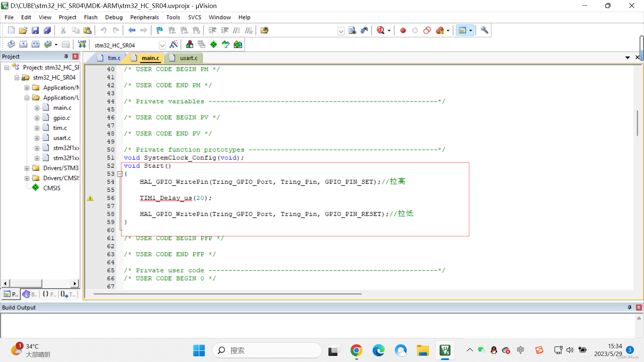Collapse the Application/User folder
The height and width of the screenshot is (362, 644).
27,98
